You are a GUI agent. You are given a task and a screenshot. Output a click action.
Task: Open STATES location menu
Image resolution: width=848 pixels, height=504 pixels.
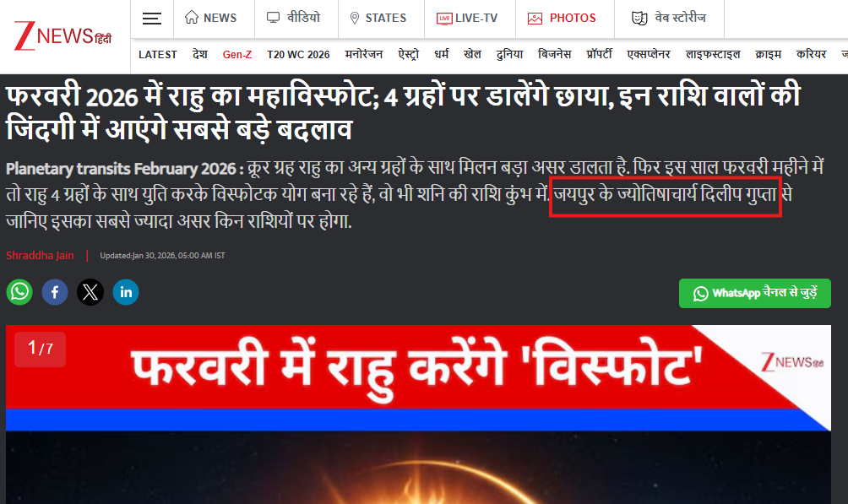pos(378,19)
